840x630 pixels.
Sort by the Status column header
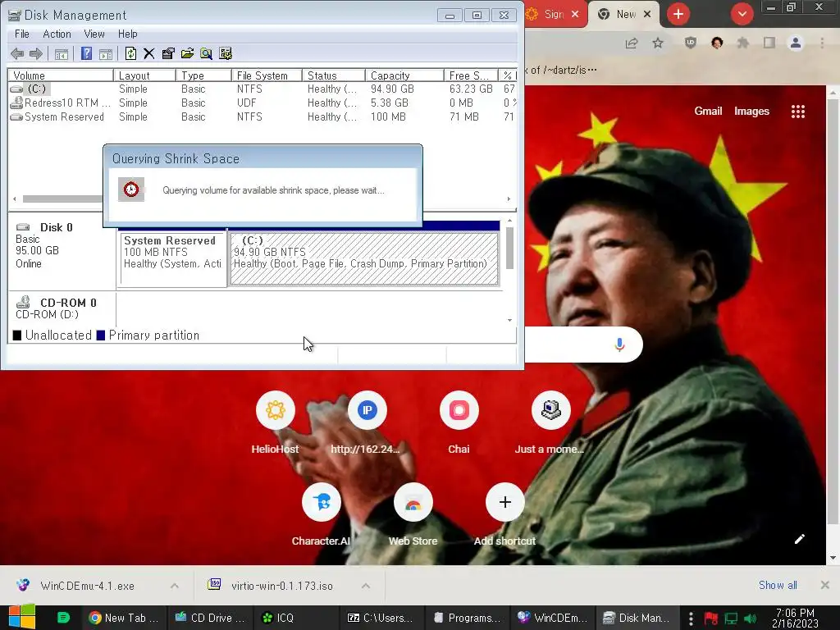point(333,75)
